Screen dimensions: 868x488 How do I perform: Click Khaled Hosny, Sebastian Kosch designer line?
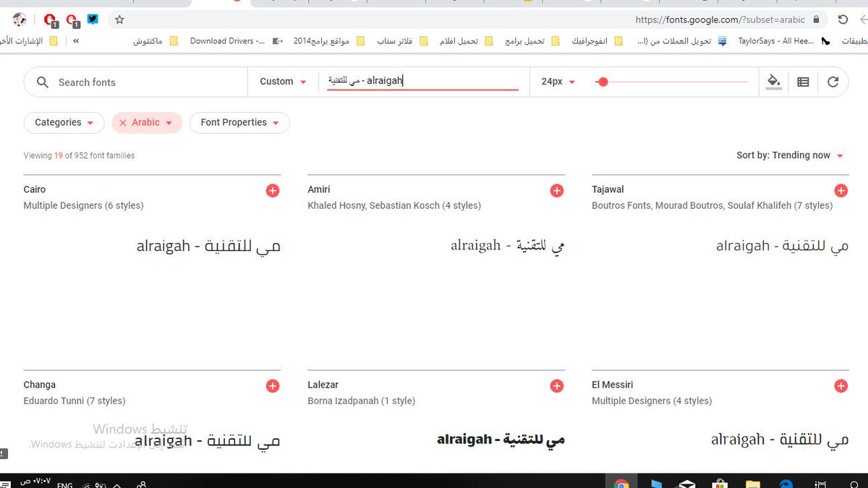pyautogui.click(x=394, y=205)
